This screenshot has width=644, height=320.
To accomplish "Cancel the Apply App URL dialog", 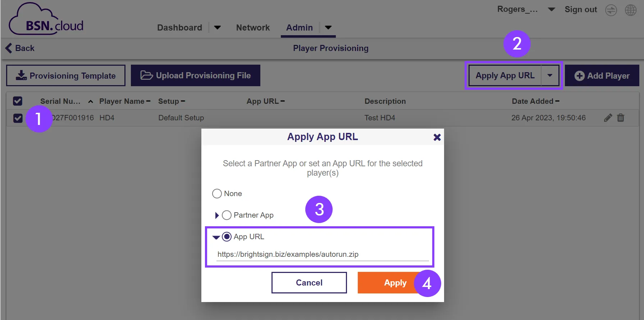I will point(309,283).
